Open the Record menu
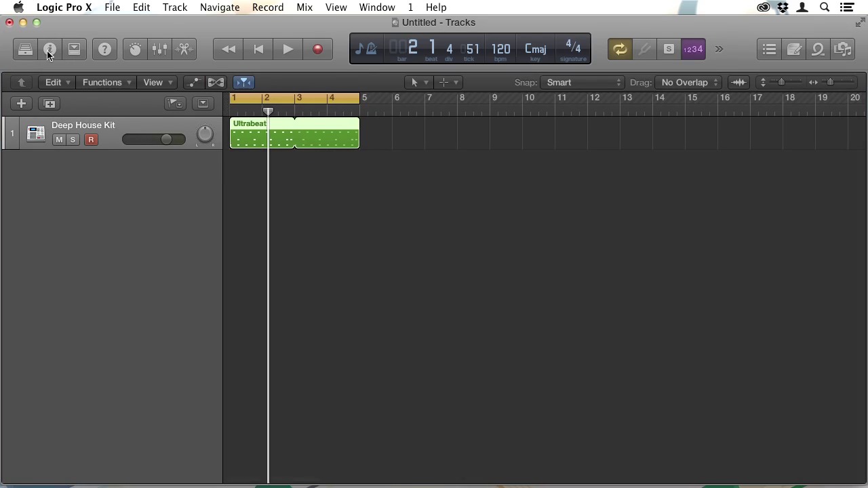The height and width of the screenshot is (488, 868). [x=268, y=7]
